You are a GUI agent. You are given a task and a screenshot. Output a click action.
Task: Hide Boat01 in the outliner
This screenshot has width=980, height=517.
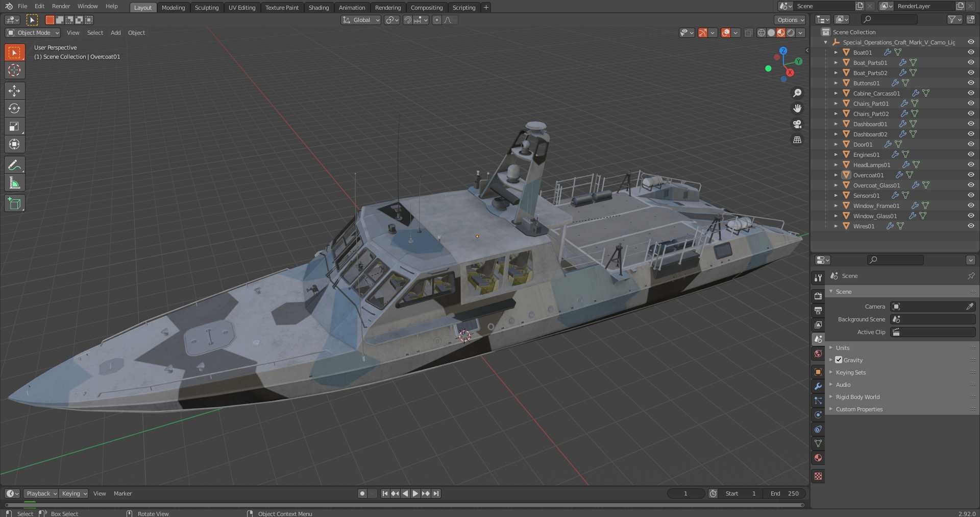coord(971,52)
